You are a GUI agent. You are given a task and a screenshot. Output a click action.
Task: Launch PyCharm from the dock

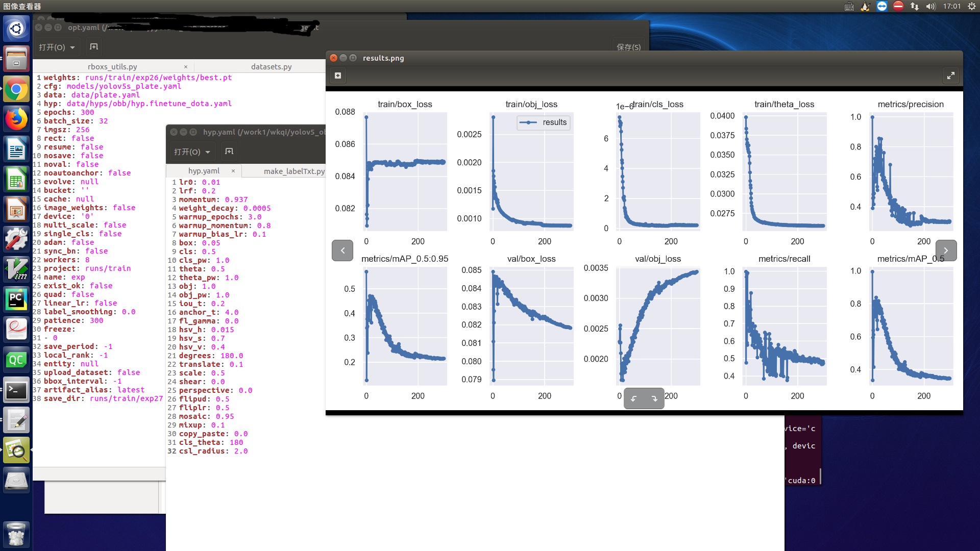point(16,299)
